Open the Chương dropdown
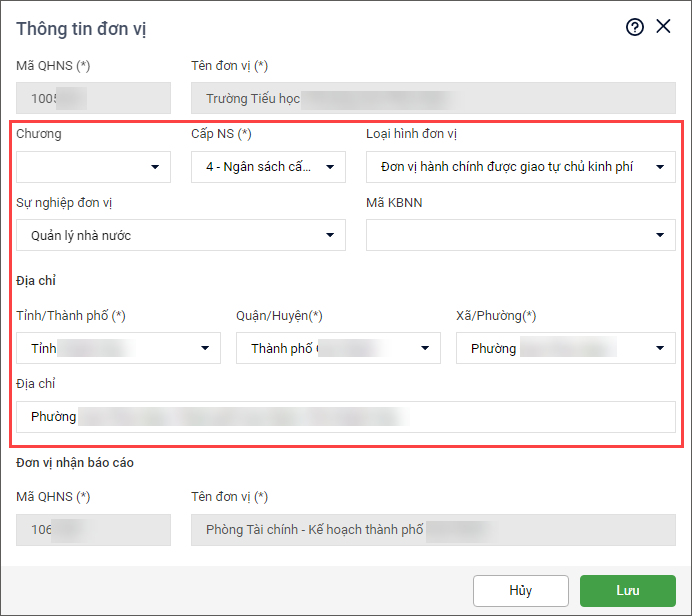 tap(94, 167)
